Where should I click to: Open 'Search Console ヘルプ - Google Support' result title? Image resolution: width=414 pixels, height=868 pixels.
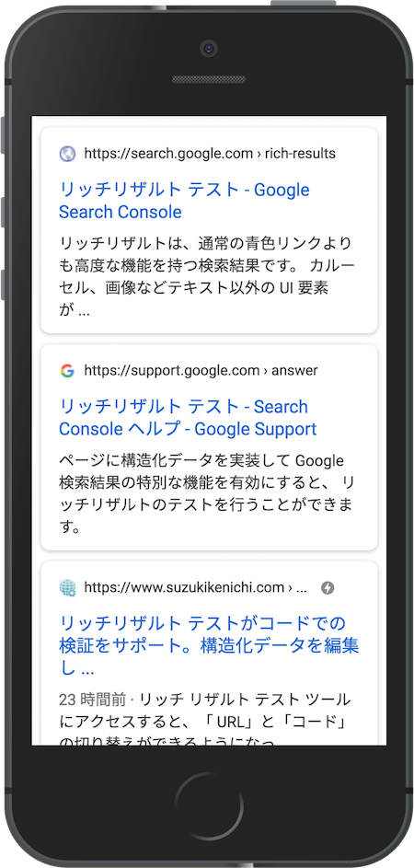189,418
